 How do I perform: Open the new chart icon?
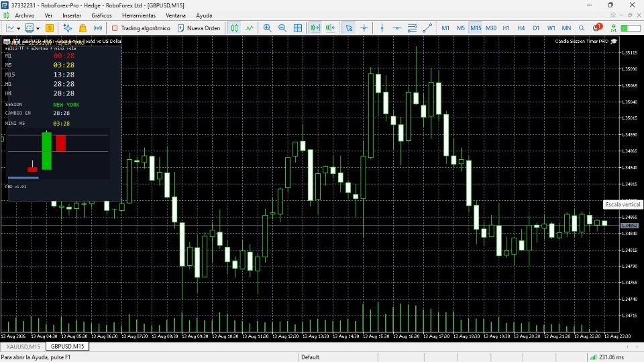(x=10, y=28)
